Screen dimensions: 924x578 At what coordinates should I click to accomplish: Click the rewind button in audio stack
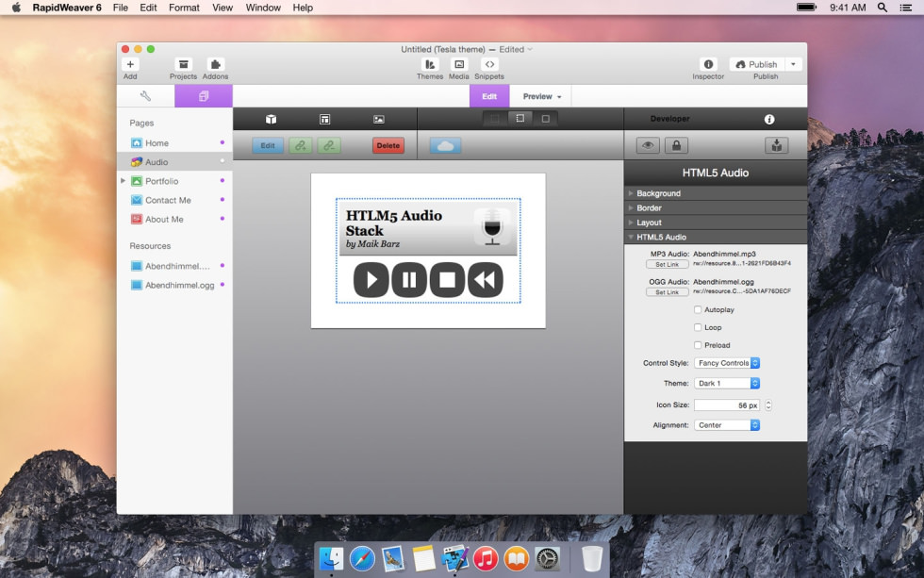[485, 280]
